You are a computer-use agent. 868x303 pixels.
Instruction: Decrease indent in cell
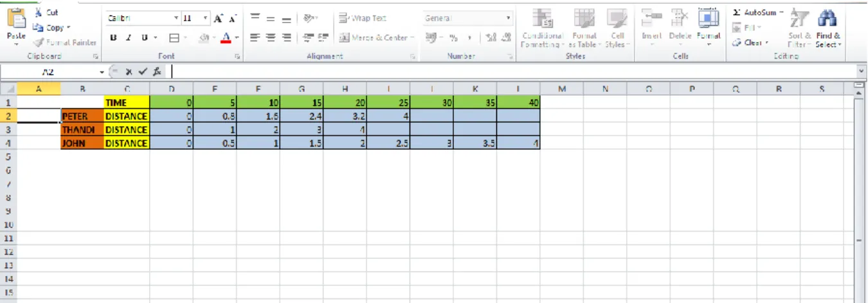click(x=309, y=38)
